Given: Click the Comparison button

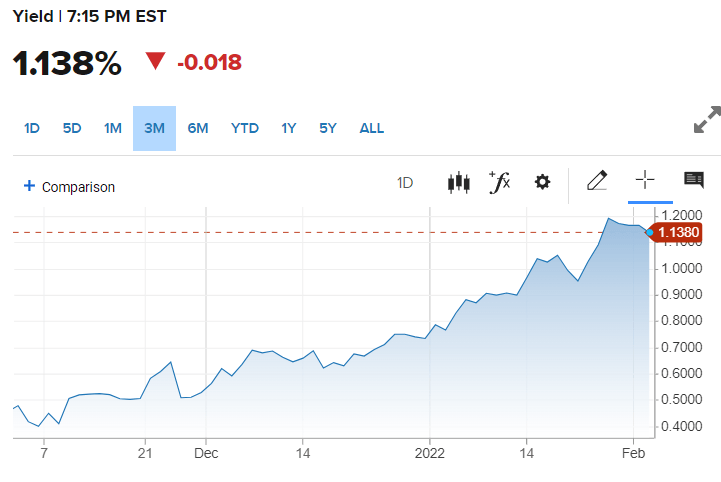Looking at the screenshot, I should click(x=78, y=187).
